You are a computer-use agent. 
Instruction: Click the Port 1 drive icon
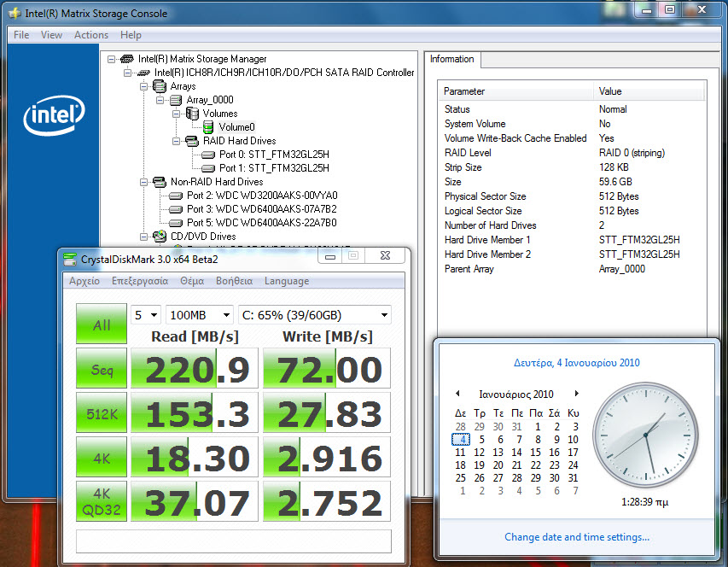(208, 168)
